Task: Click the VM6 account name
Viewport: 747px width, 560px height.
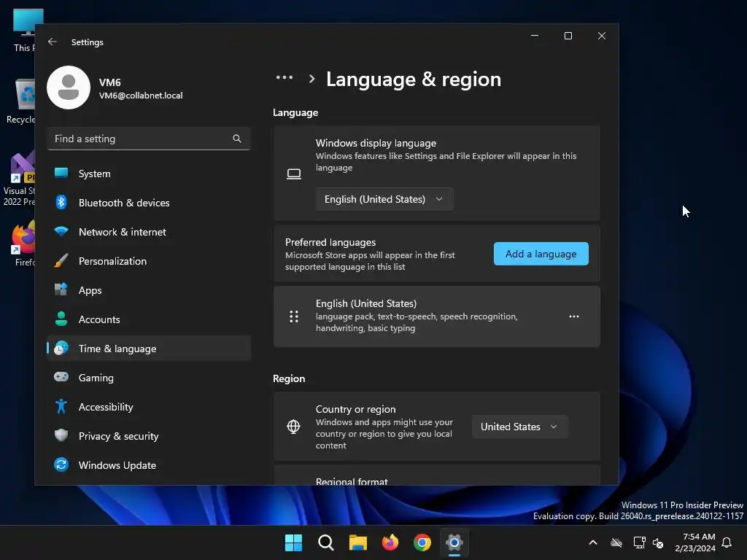Action: click(109, 82)
